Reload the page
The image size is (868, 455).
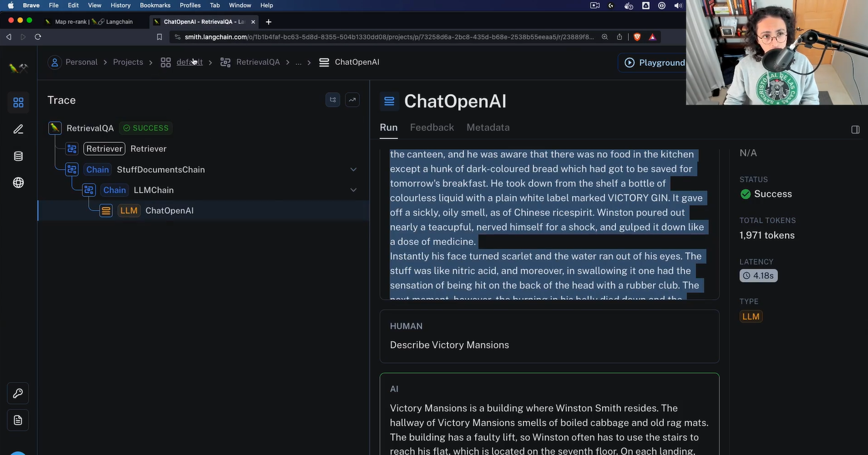point(38,37)
